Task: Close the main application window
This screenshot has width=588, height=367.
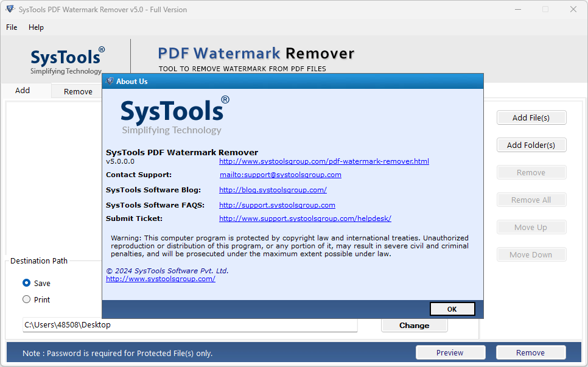Action: coord(573,9)
